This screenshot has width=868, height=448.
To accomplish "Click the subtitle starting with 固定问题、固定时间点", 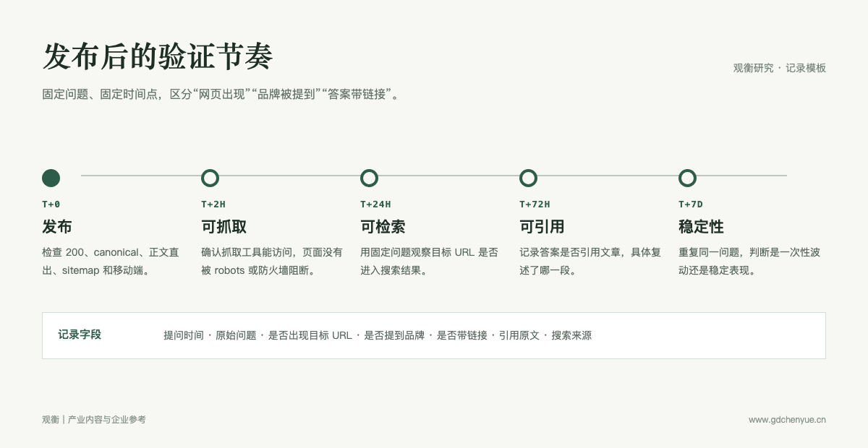I will click(x=221, y=95).
